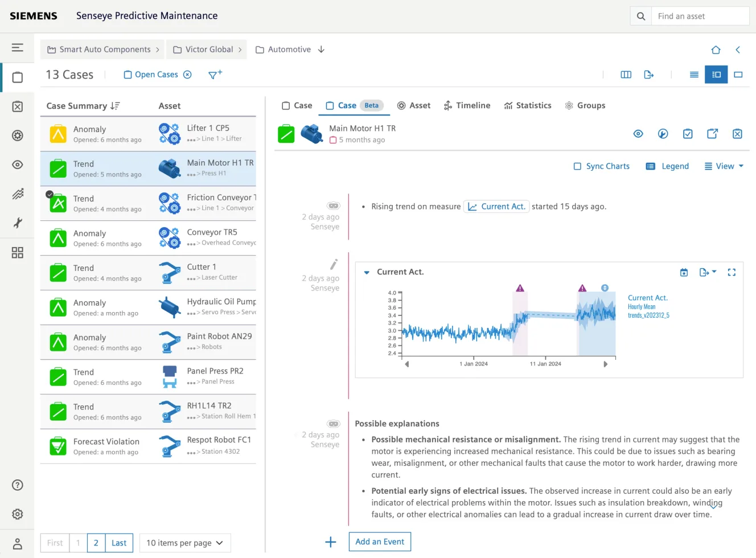The image size is (756, 558).
Task: Toggle the Open Cases filter checkbox
Action: tap(128, 75)
